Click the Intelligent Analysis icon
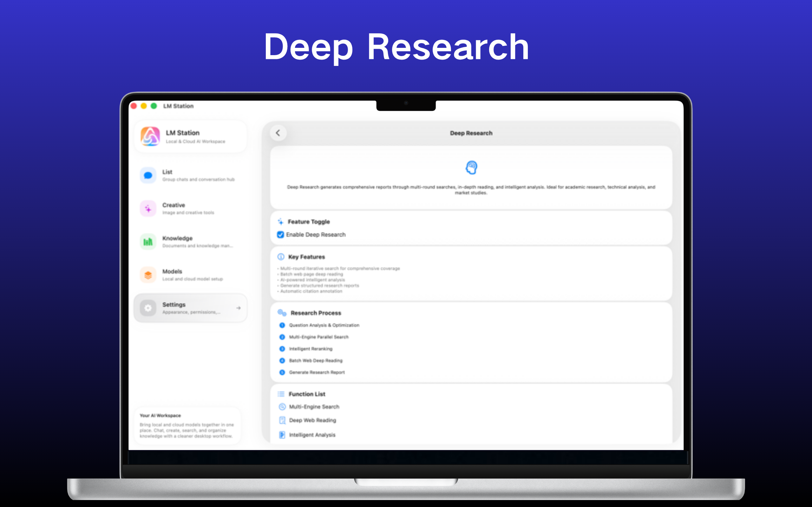Screen dimensions: 812x507 click(x=282, y=435)
